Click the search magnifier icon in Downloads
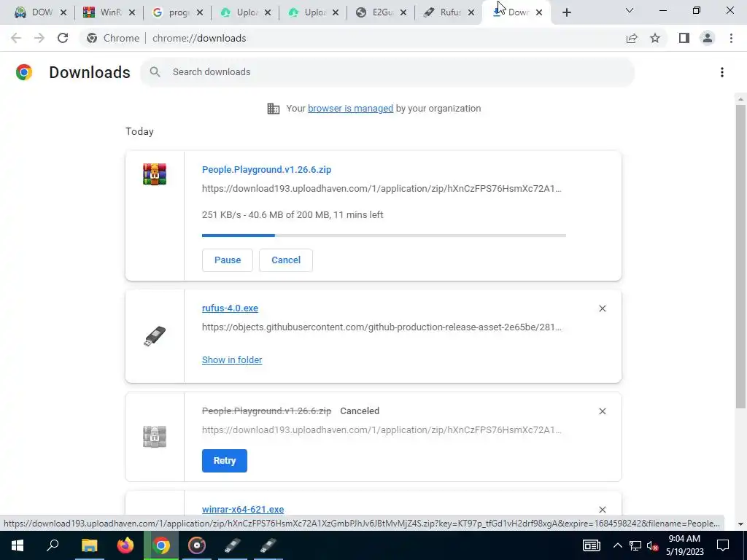Image resolution: width=747 pixels, height=560 pixels. click(155, 72)
